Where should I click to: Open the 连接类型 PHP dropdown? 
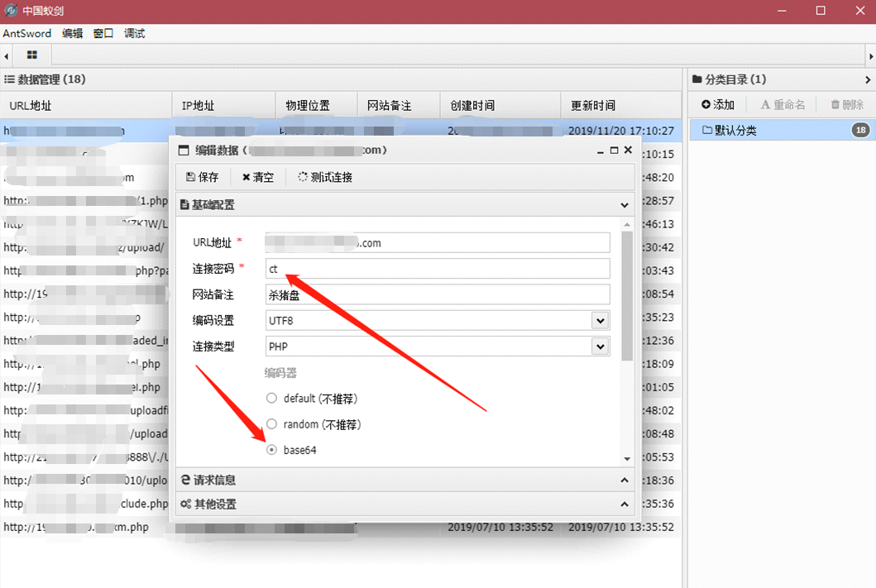pyautogui.click(x=600, y=347)
